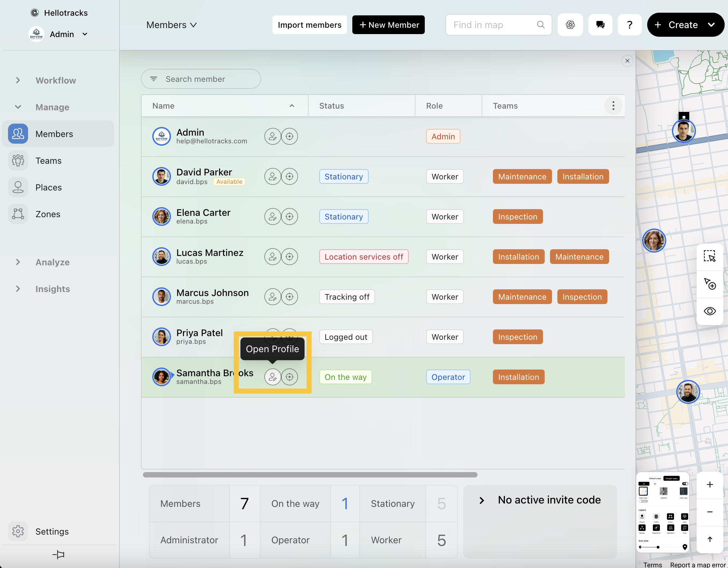Viewport: 728px width, 568px height.
Task: Toggle map visibility eye icon
Action: click(710, 311)
